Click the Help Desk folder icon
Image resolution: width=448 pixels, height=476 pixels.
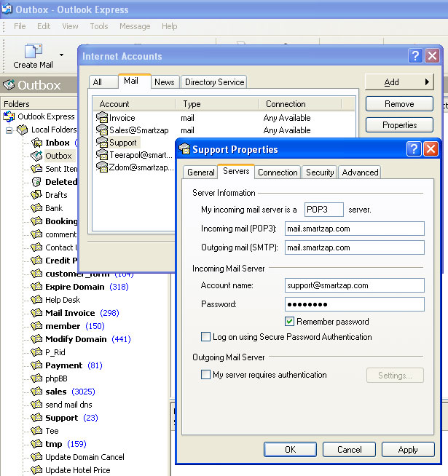coord(36,300)
